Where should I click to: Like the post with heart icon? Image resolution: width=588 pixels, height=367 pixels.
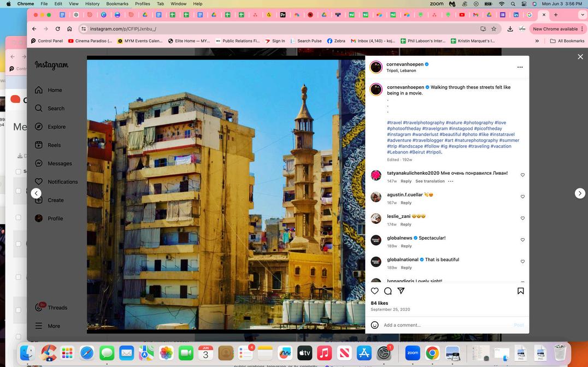pos(375,291)
